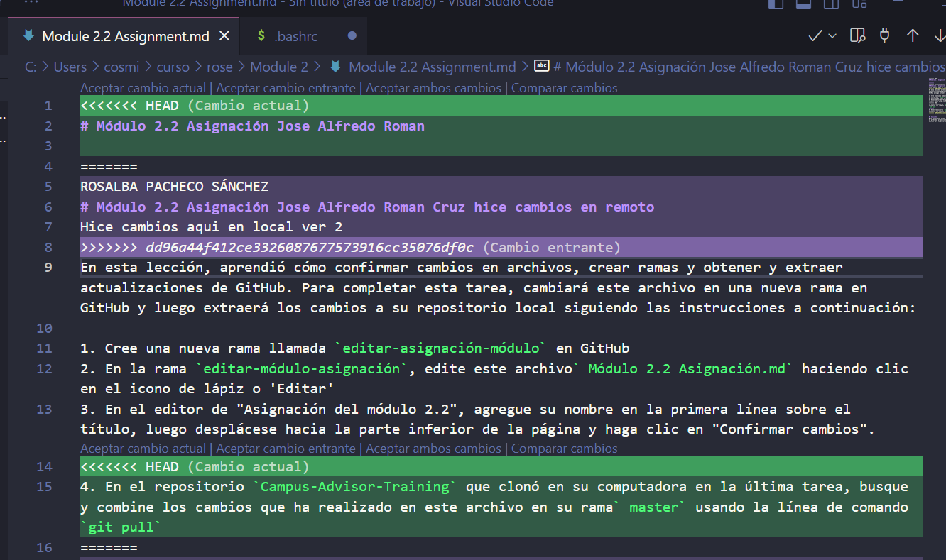Go to next conflict with the down arrow
The image size is (946, 560).
click(937, 35)
